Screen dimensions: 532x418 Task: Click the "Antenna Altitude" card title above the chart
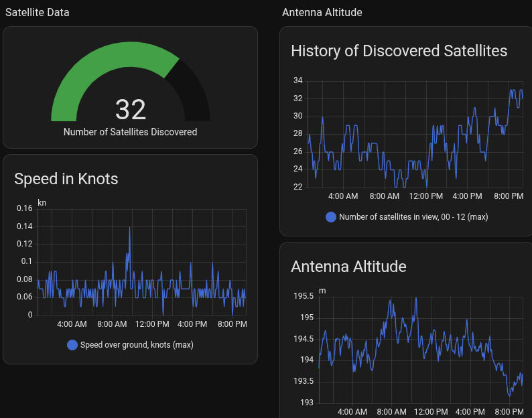pos(348,266)
